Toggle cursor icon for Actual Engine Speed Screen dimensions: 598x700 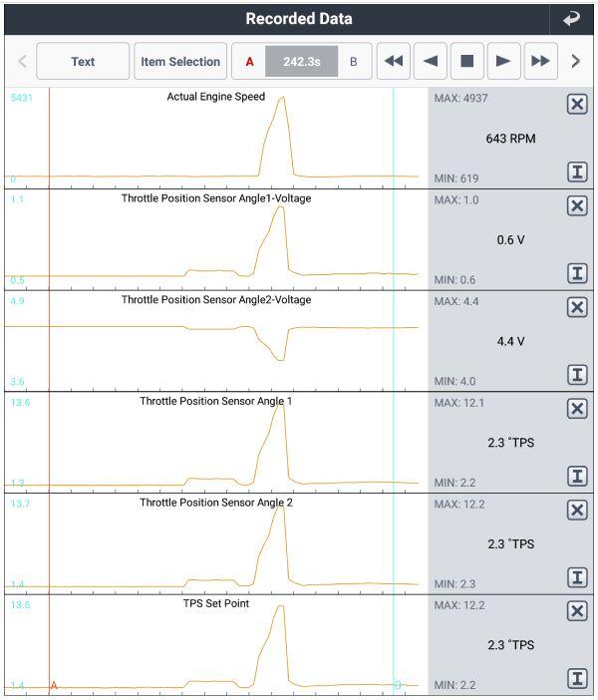click(x=576, y=172)
